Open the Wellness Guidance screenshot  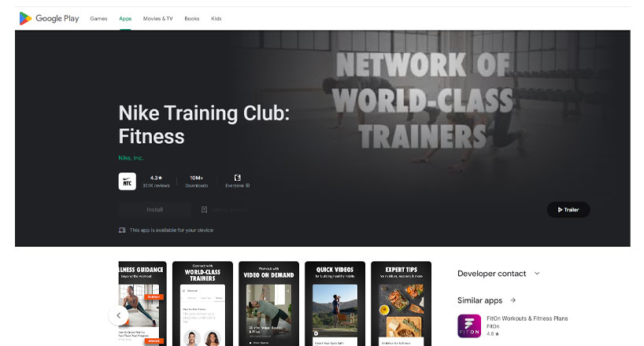point(142,304)
